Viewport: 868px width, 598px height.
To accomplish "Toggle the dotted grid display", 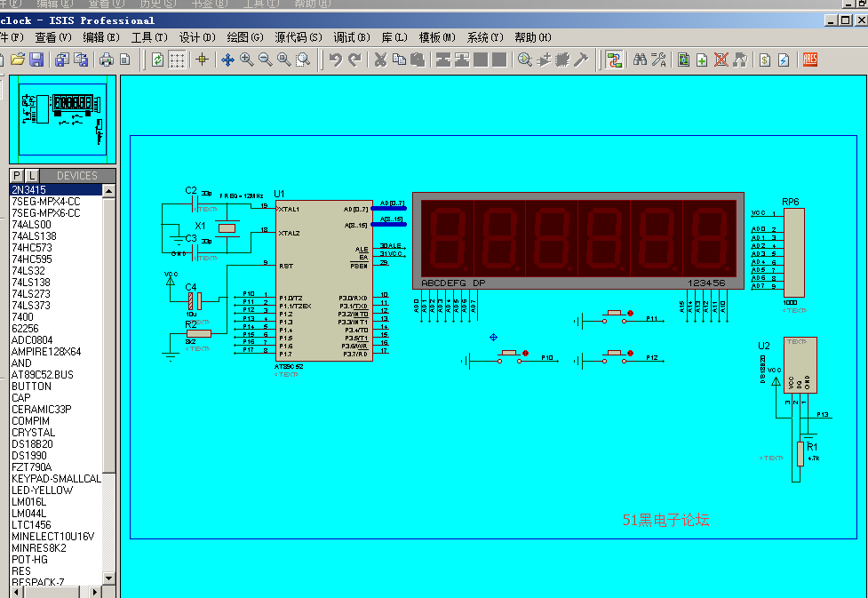I will (177, 60).
